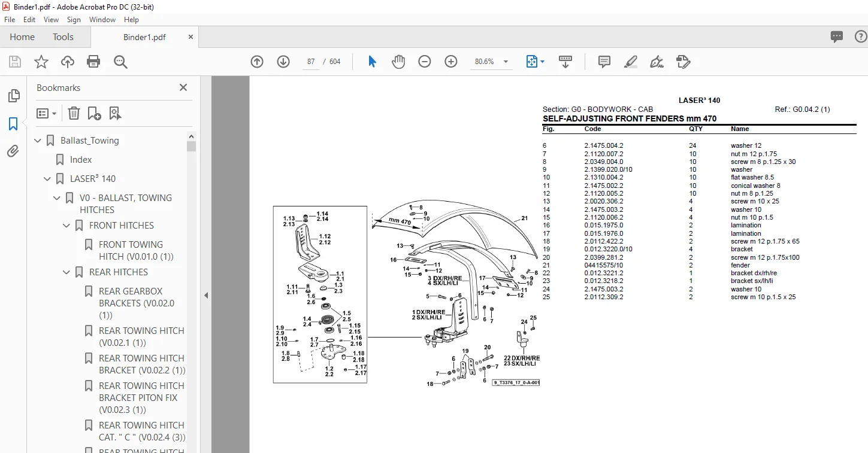Open the Attachments paperclip panel
The image size is (868, 453).
click(x=13, y=151)
